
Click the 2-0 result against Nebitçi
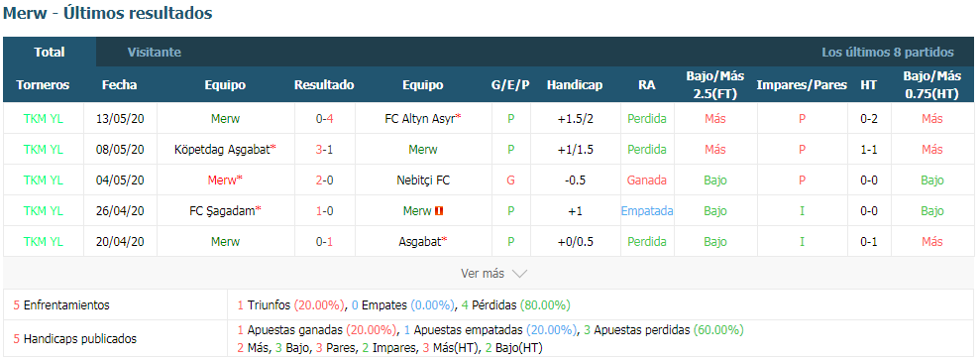coord(324,180)
